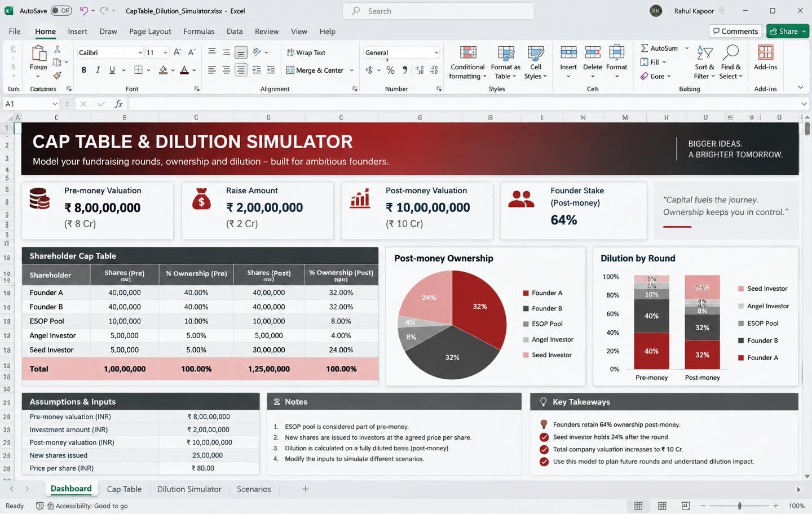Open Find & Select
Screen dimensions: 812x514
tap(730, 62)
